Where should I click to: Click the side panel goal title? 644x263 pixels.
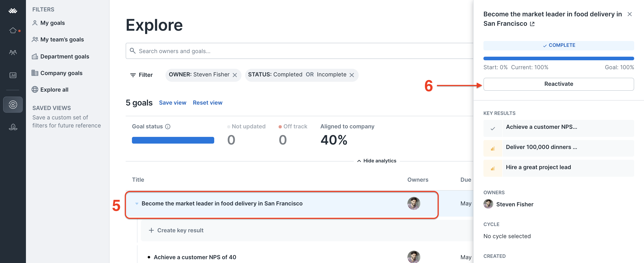[x=552, y=19]
